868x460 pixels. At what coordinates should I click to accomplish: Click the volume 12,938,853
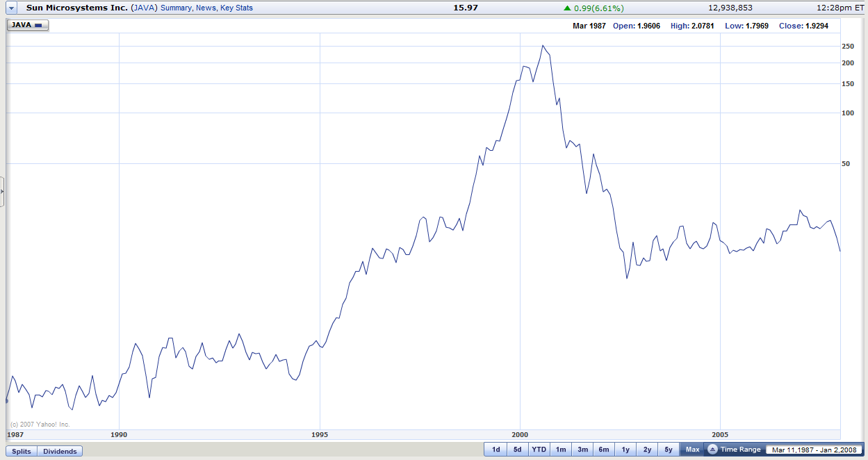pos(730,8)
